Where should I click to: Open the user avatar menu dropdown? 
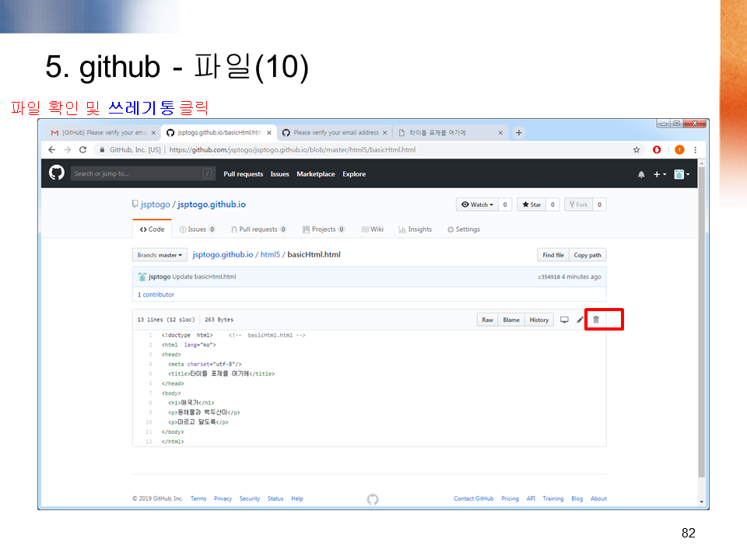click(682, 174)
